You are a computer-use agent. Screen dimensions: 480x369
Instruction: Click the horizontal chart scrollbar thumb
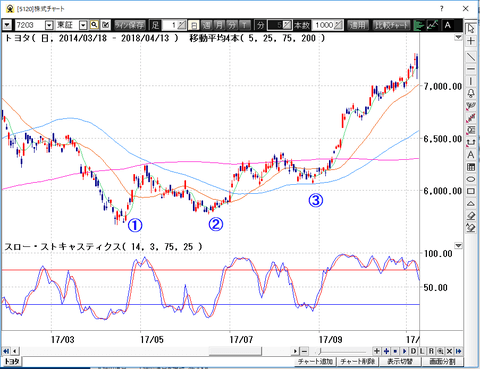(x=235, y=351)
